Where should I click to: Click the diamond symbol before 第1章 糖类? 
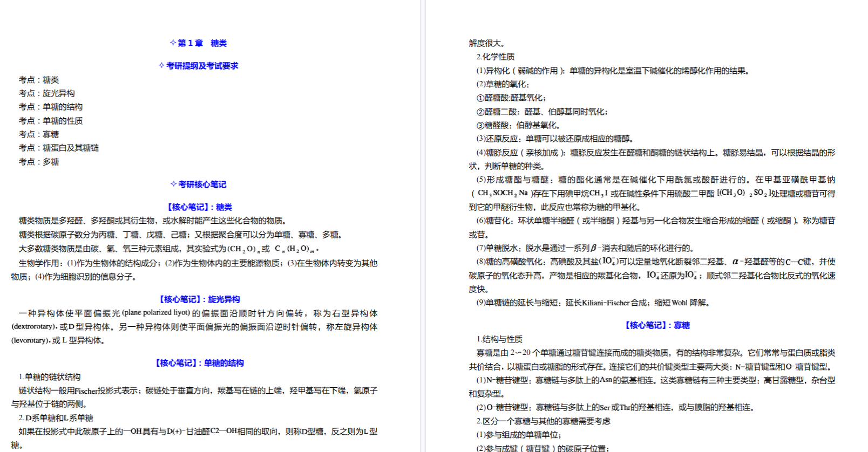pos(173,43)
